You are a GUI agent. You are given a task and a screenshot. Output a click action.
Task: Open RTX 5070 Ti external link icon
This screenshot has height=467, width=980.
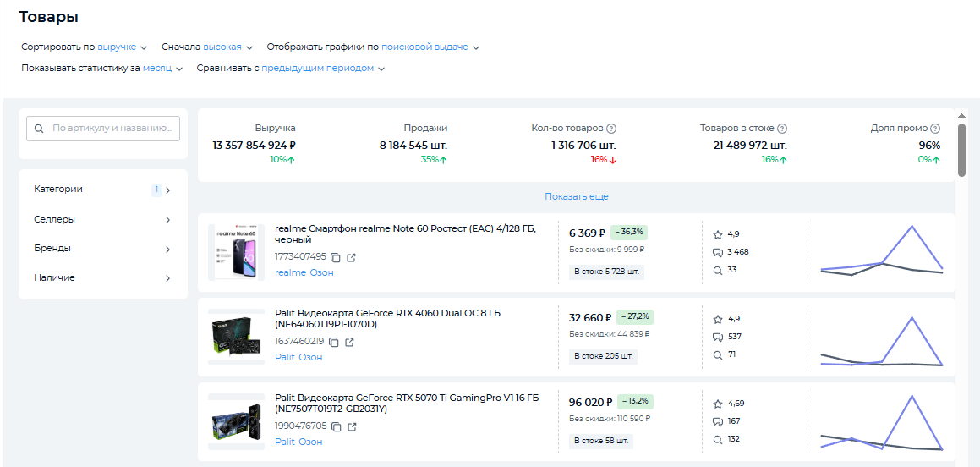pyautogui.click(x=352, y=426)
